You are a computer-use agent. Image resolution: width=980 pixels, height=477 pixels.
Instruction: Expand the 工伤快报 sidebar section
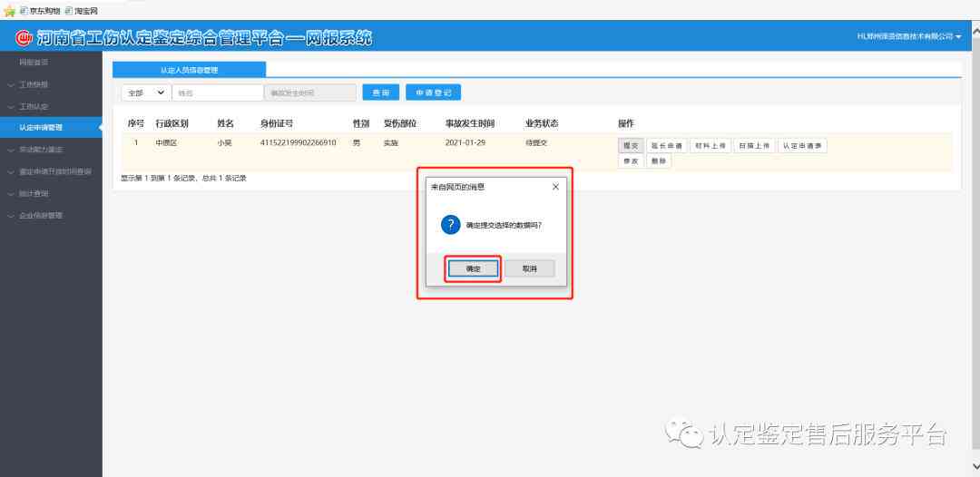click(34, 84)
